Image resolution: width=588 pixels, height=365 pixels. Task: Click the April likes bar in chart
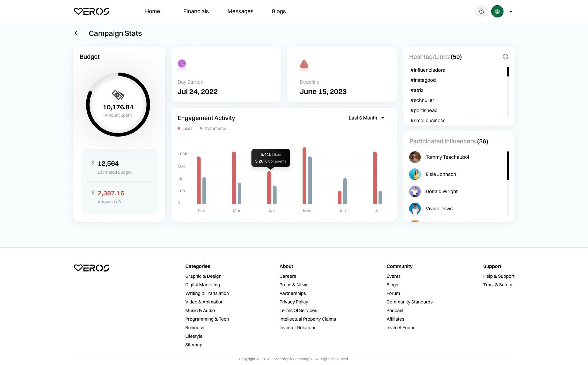click(x=269, y=188)
